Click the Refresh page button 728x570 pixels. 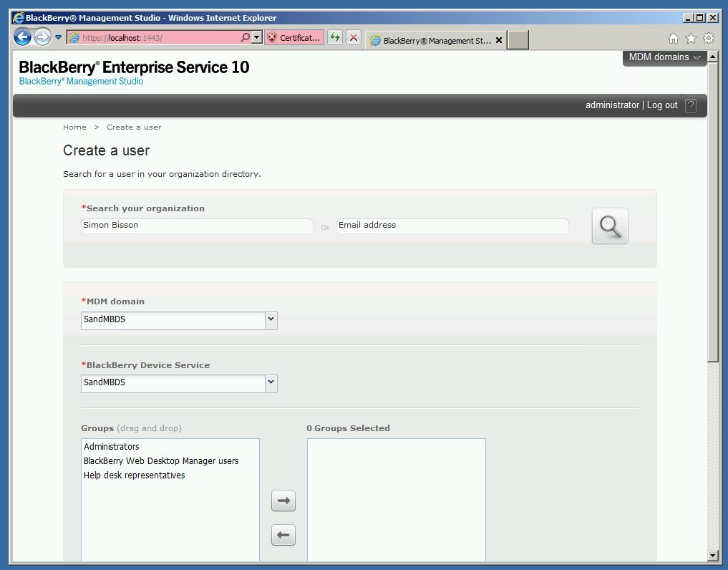tap(335, 38)
